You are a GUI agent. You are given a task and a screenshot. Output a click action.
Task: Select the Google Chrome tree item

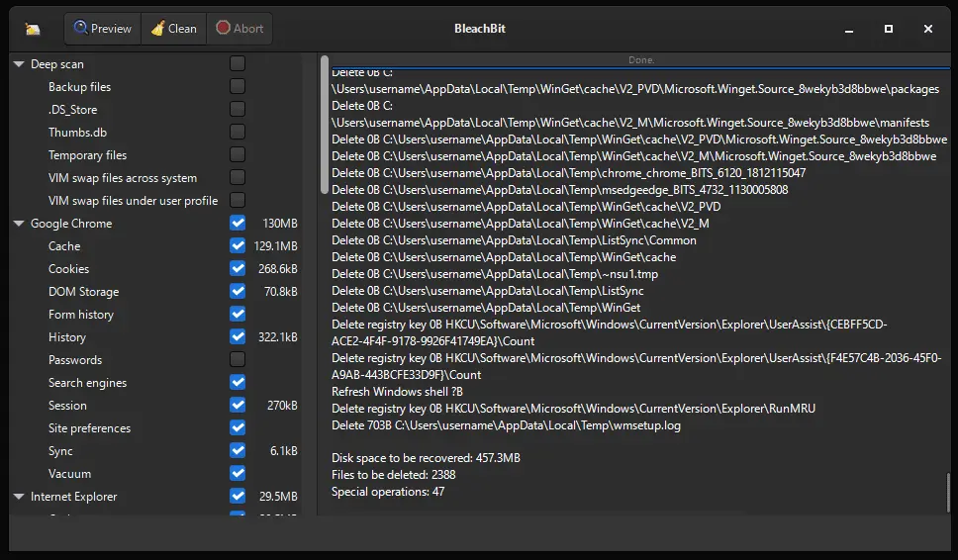[71, 224]
